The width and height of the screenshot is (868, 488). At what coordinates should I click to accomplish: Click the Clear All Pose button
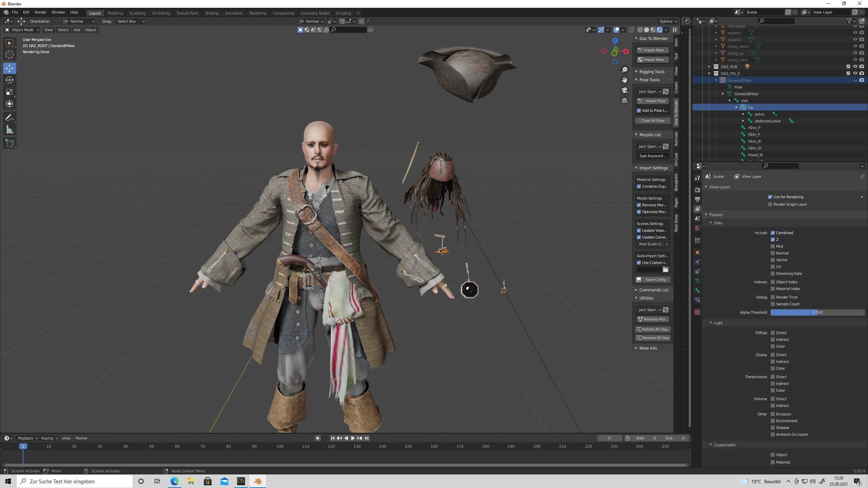[652, 121]
